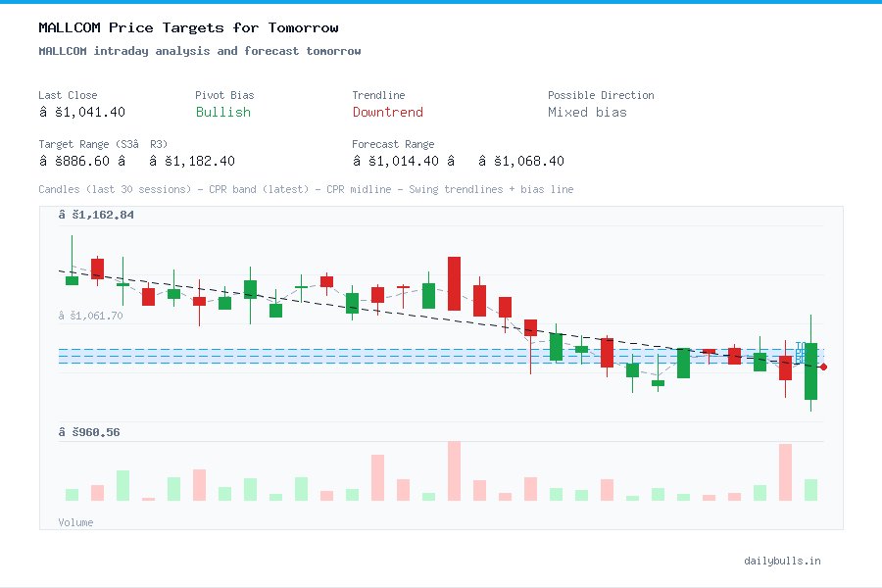Select the red Downtrend value

point(387,112)
